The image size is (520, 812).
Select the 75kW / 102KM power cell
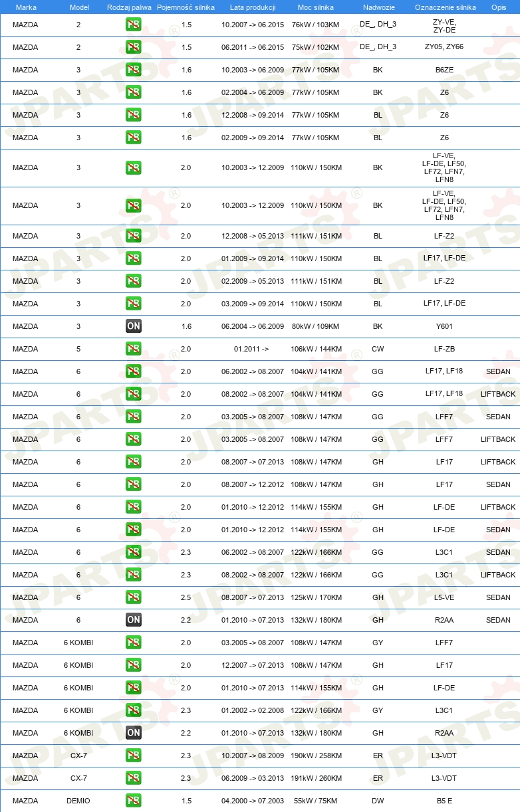pos(316,48)
